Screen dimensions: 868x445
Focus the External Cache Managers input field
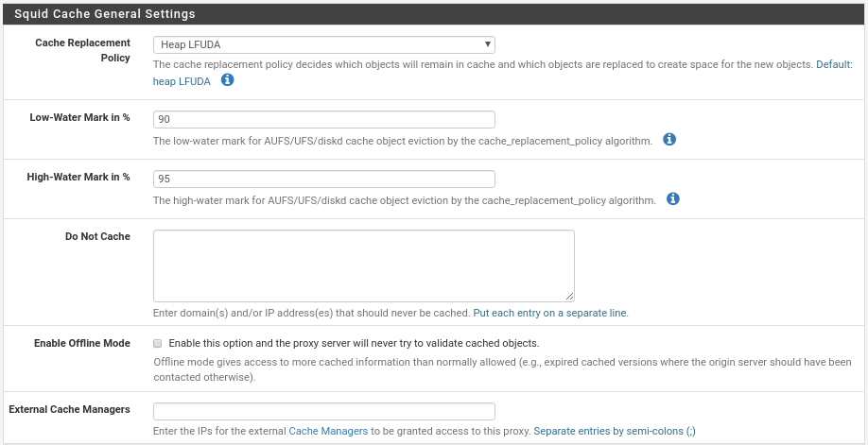coord(323,412)
